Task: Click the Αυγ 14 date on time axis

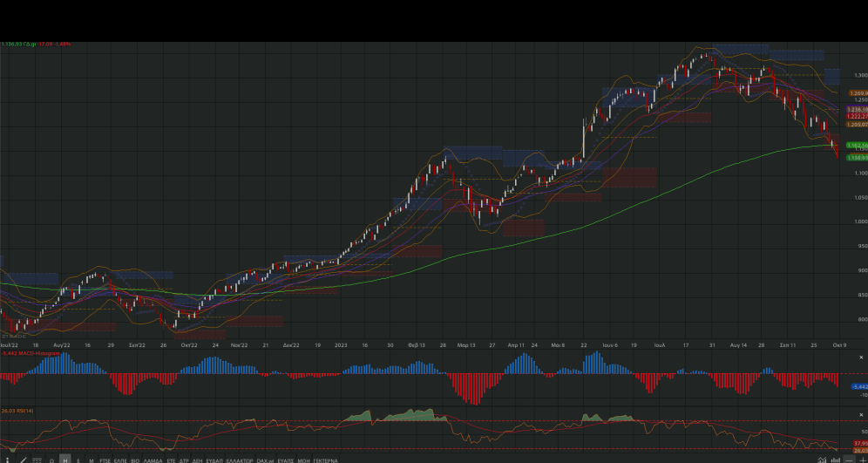Action: coord(738,344)
